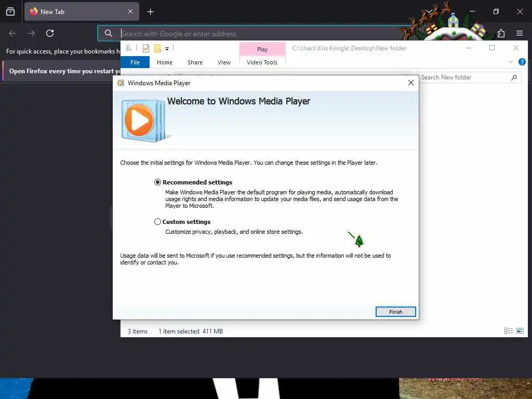
Task: Click the Explorer folder icon in title bar
Action: pyautogui.click(x=129, y=48)
